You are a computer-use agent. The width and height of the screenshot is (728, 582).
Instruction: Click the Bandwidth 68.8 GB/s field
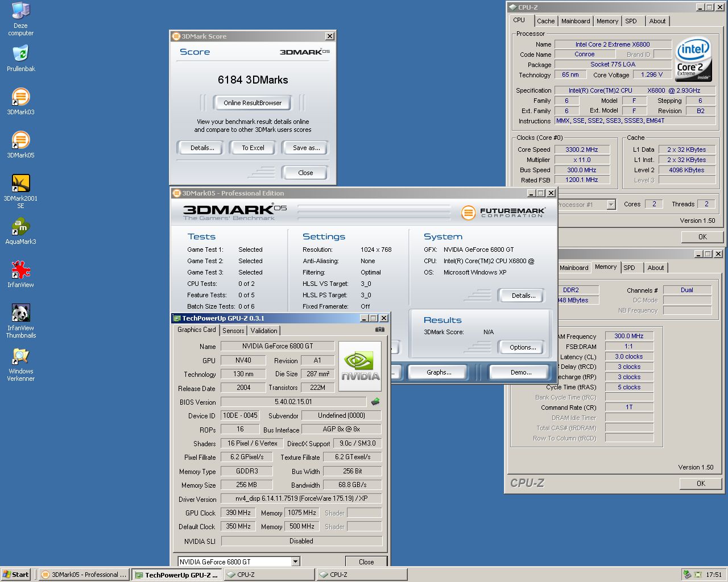tap(352, 485)
